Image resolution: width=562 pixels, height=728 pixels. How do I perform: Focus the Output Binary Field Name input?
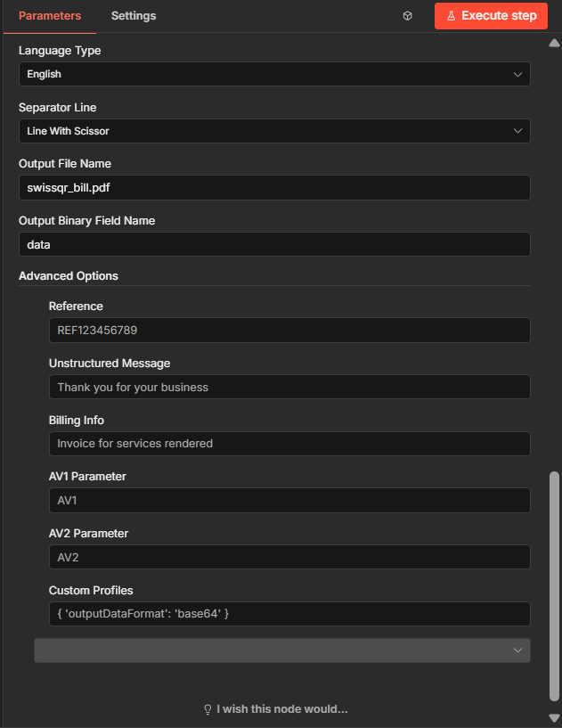274,244
